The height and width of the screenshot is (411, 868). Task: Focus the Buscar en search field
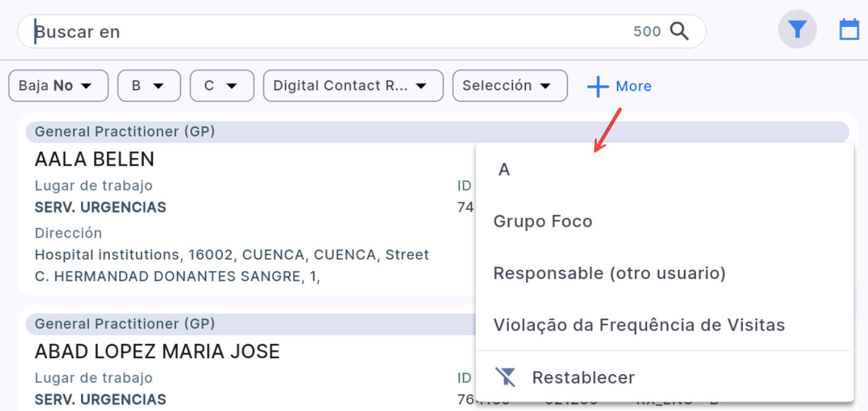pos(307,31)
